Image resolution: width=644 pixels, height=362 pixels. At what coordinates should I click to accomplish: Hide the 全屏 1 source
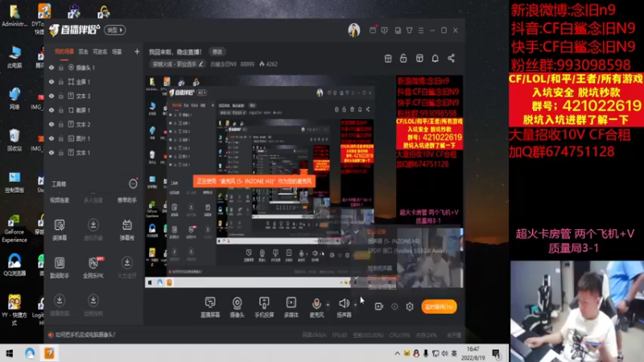[52, 82]
